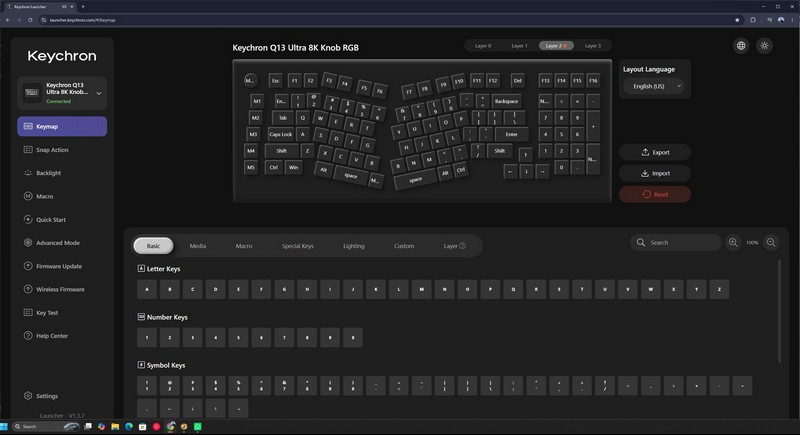Click the zoom out magnifier icon
Image resolution: width=800 pixels, height=435 pixels.
(x=771, y=243)
